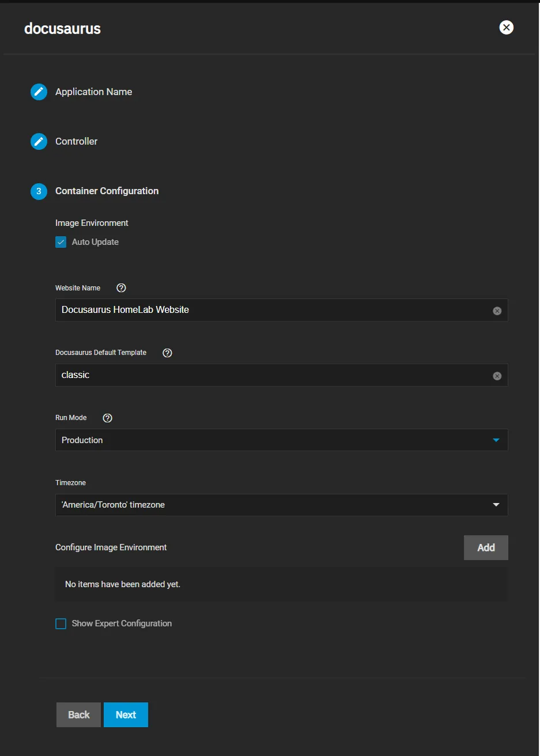
Task: Enable Show Expert Configuration
Action: (61, 623)
